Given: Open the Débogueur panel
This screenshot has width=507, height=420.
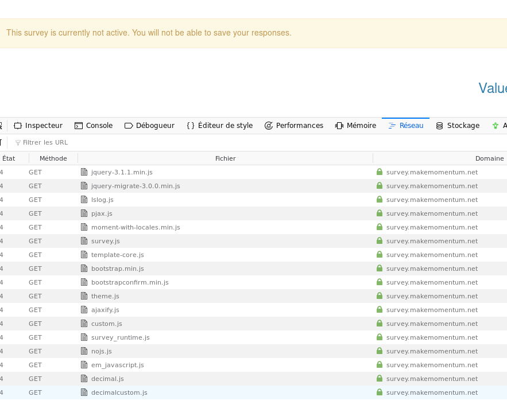Looking at the screenshot, I should pos(149,126).
